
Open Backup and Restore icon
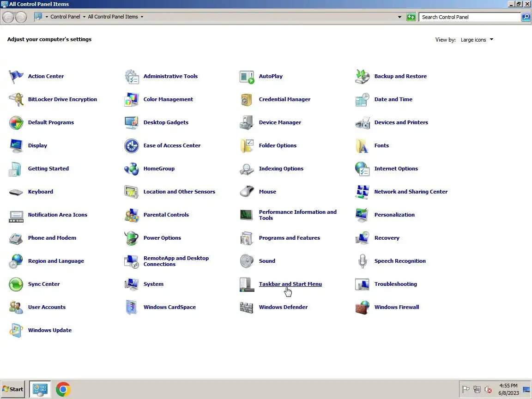tap(363, 76)
